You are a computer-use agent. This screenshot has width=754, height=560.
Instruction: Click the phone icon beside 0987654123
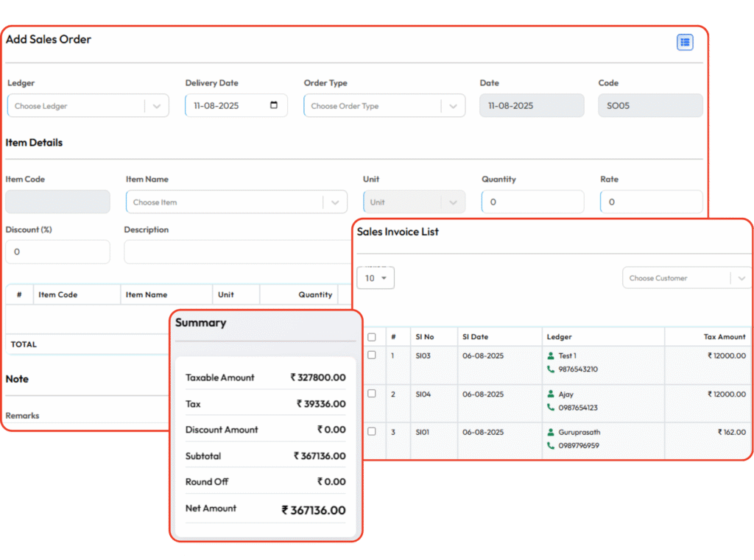(551, 408)
